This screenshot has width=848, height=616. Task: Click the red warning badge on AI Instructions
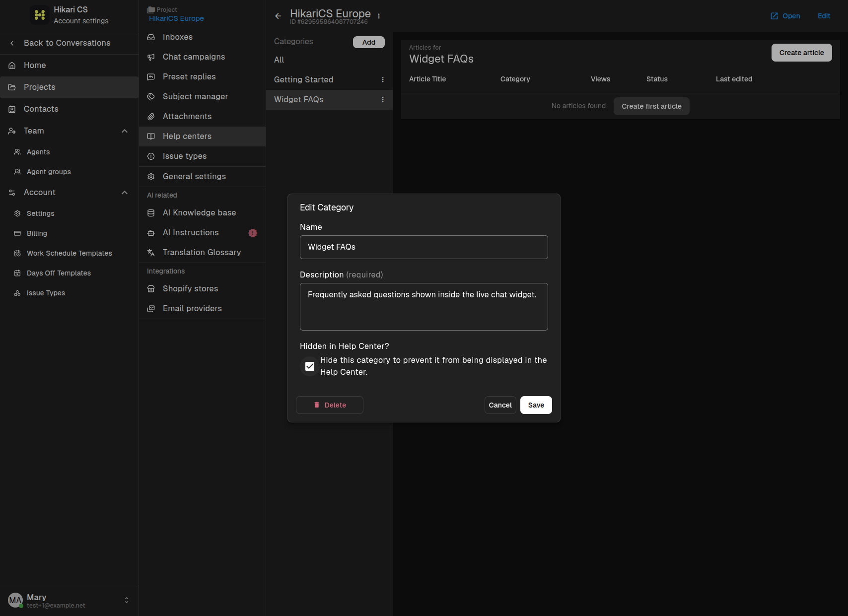pos(253,233)
